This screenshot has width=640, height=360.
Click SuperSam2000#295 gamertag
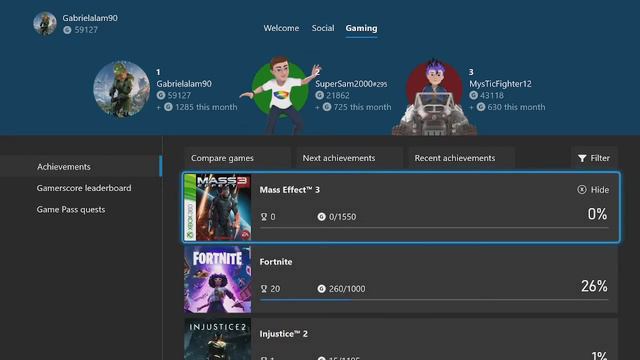point(351,84)
